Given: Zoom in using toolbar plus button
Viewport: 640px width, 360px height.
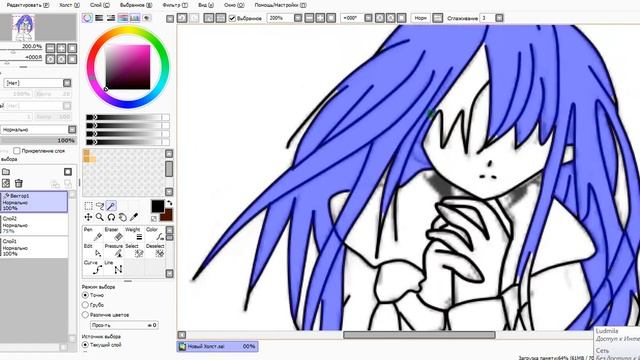Looking at the screenshot, I should pyautogui.click(x=320, y=18).
